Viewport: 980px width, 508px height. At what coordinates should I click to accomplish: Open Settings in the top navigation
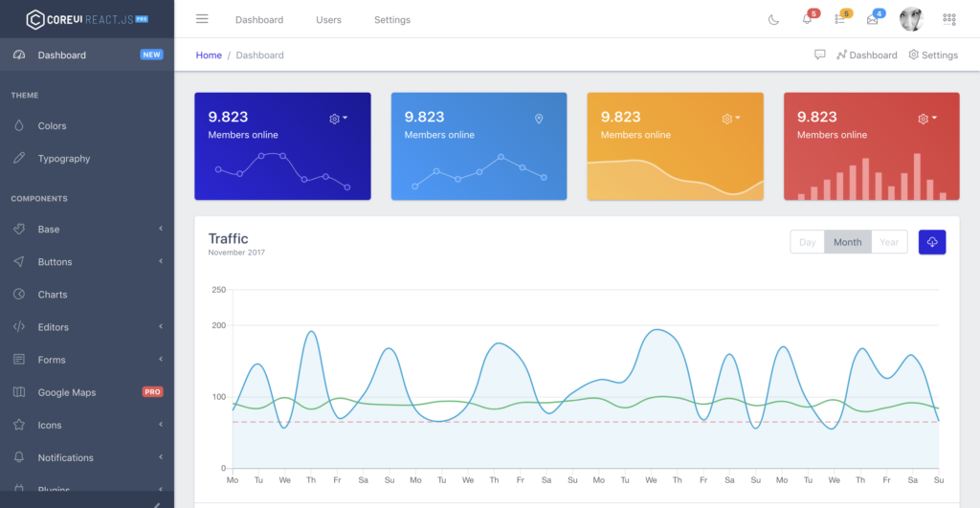pos(392,20)
